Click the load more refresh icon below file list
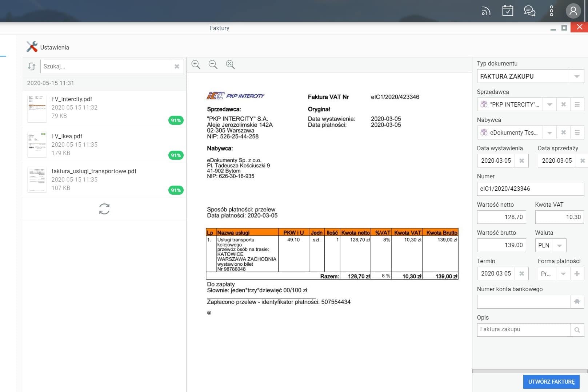 pos(104,209)
